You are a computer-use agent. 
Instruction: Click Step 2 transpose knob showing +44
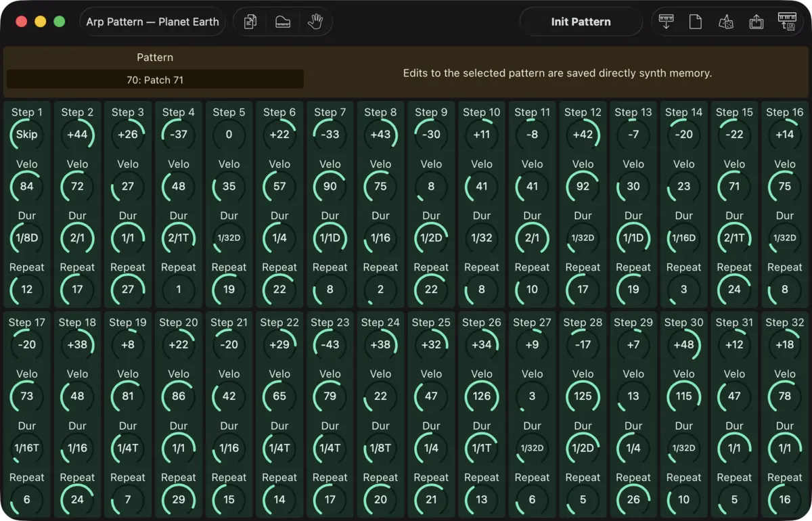click(x=77, y=135)
